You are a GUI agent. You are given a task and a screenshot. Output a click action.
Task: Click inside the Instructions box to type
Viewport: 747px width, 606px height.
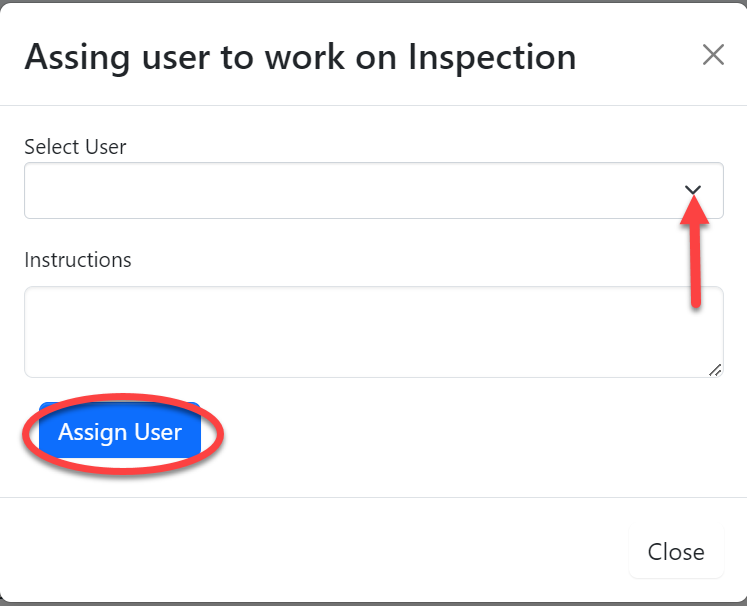(373, 332)
